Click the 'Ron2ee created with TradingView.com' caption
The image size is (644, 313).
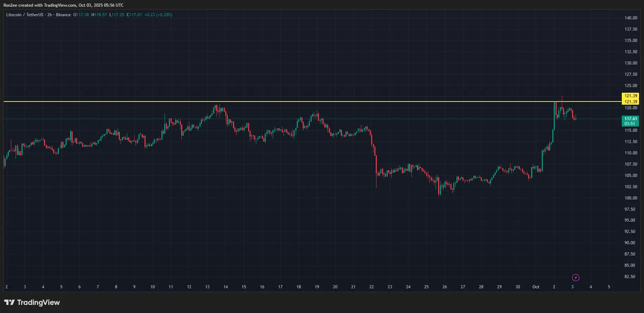[x=63, y=5]
